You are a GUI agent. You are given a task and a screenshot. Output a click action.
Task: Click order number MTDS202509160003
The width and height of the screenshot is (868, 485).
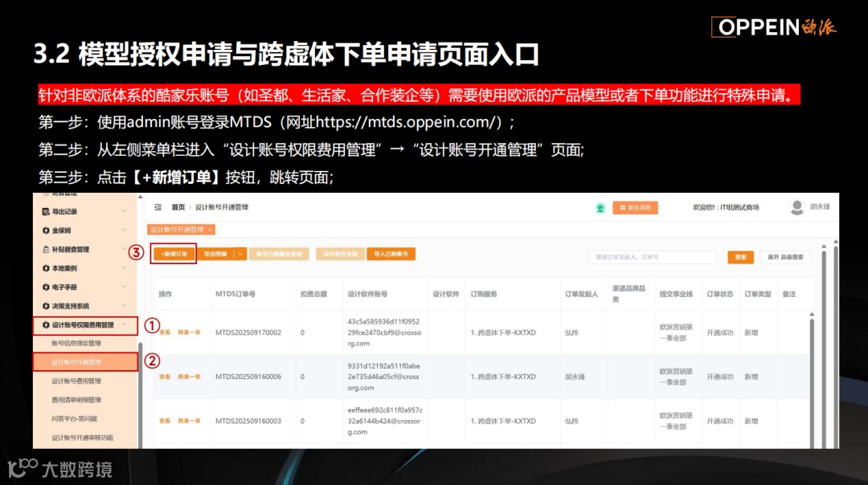tap(248, 421)
